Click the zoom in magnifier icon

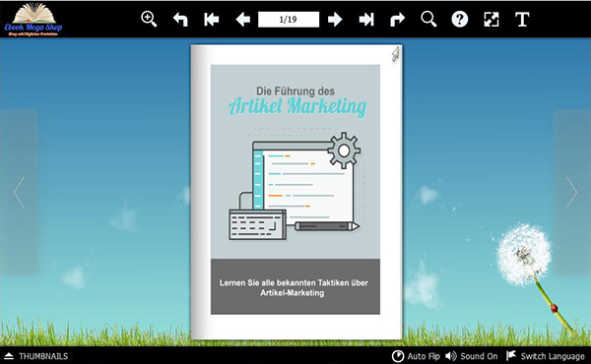[149, 19]
